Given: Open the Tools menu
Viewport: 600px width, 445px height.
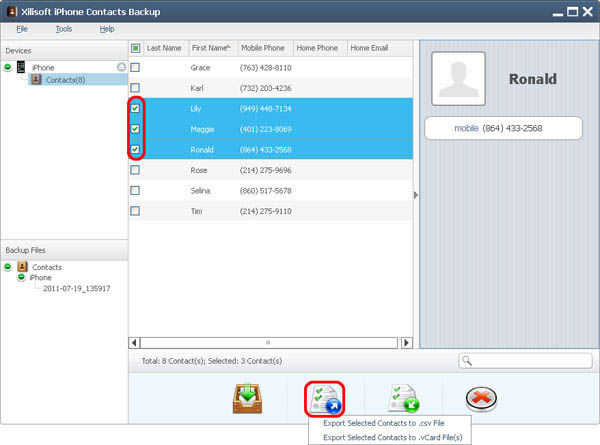Looking at the screenshot, I should 64,29.
